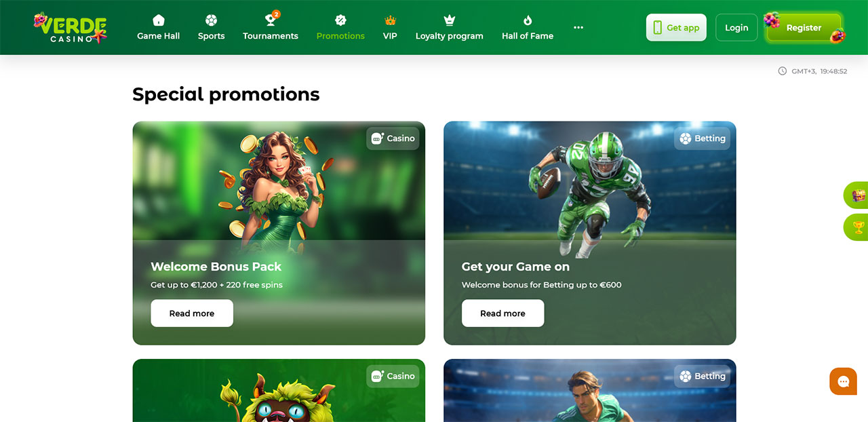Click the Get app button
Image resolution: width=868 pixels, height=422 pixels.
coord(676,28)
